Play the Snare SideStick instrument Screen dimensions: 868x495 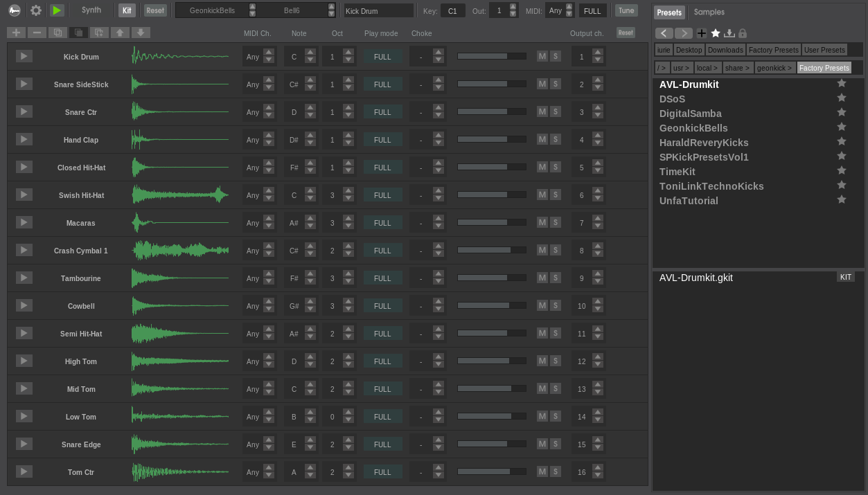(24, 84)
